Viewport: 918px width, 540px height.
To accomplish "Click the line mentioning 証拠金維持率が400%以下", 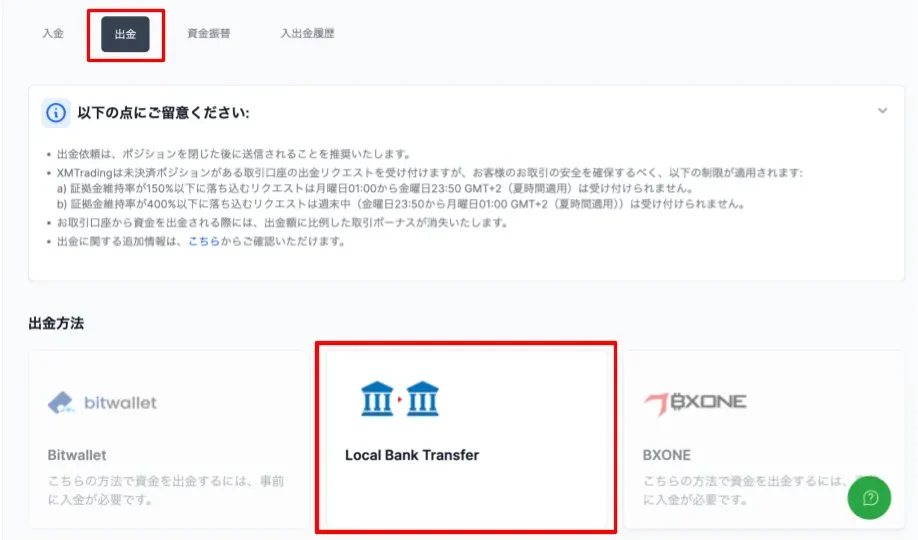I will point(401,204).
